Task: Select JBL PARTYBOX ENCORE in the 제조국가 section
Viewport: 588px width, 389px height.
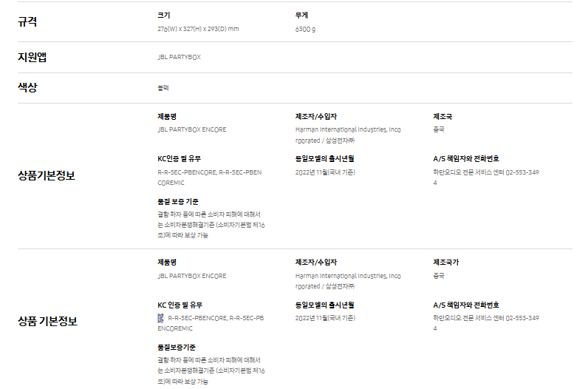Action: point(192,276)
